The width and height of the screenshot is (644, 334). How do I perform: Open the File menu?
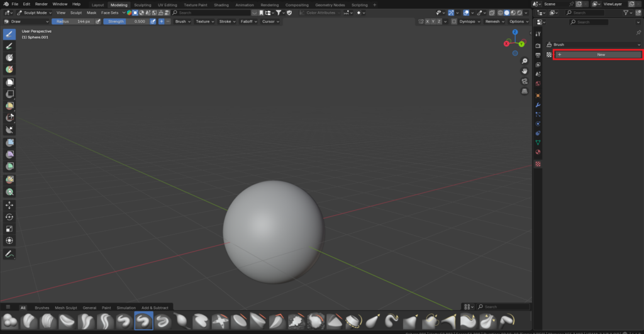click(15, 4)
